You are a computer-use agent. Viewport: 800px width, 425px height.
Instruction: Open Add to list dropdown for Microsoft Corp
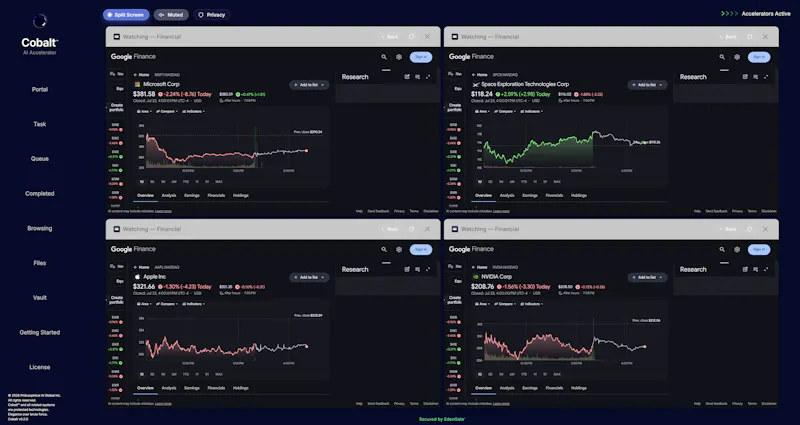coord(309,85)
